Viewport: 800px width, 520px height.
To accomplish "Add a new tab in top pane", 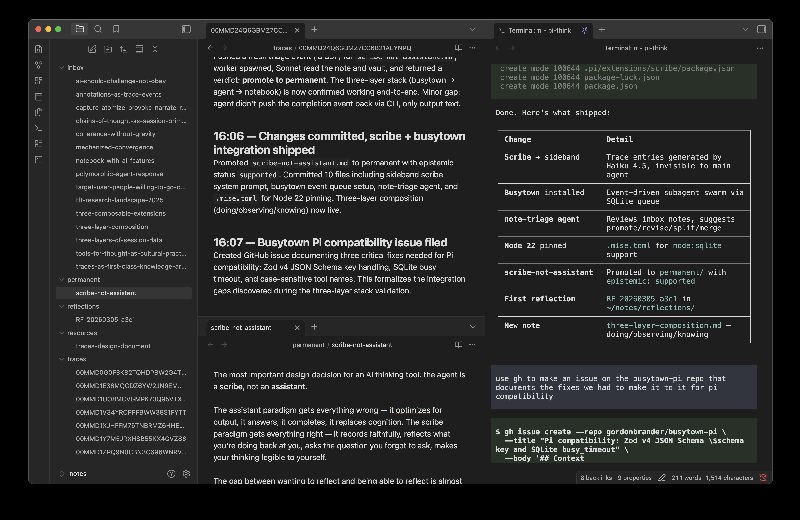I will [314, 30].
